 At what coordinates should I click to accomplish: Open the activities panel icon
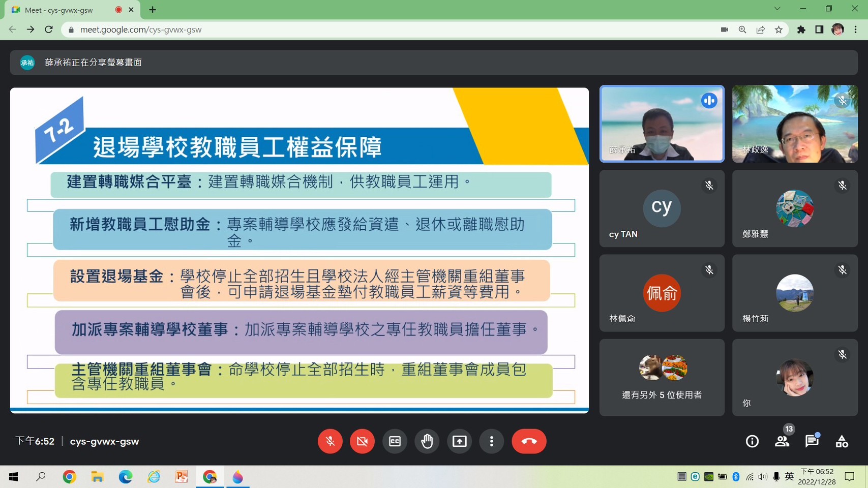pyautogui.click(x=842, y=441)
